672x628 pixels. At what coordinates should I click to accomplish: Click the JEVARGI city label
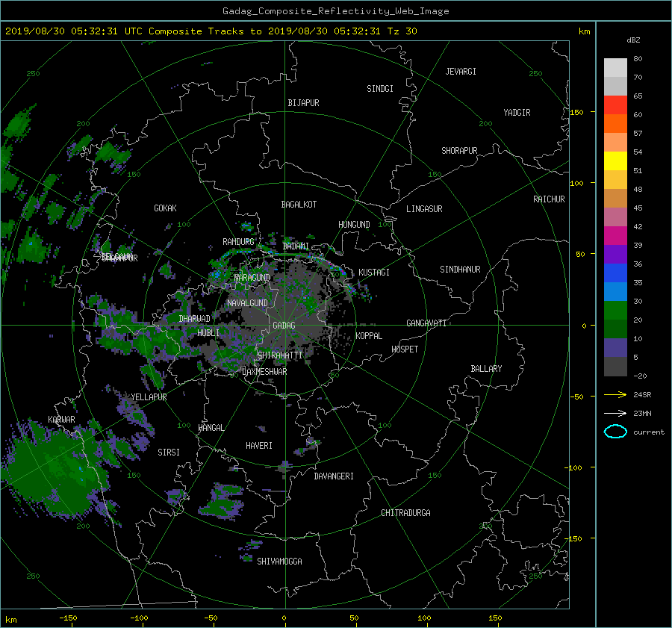[x=461, y=72]
